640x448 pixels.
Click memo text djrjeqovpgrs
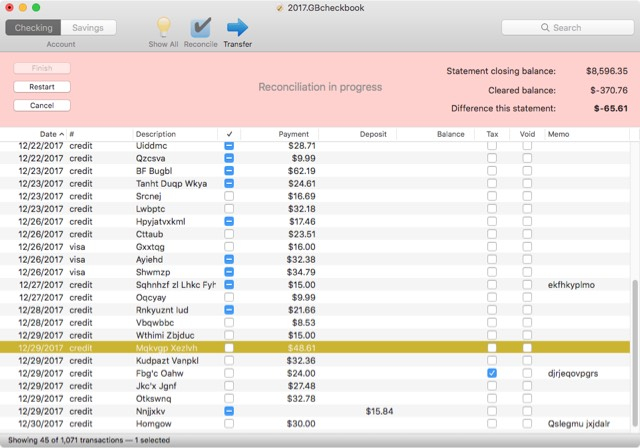pos(573,373)
